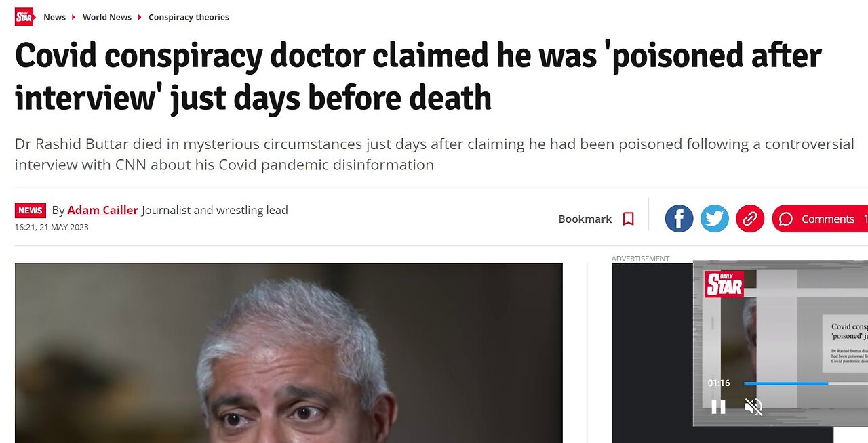The width and height of the screenshot is (868, 443).
Task: Share the article on Twitter
Action: click(714, 219)
